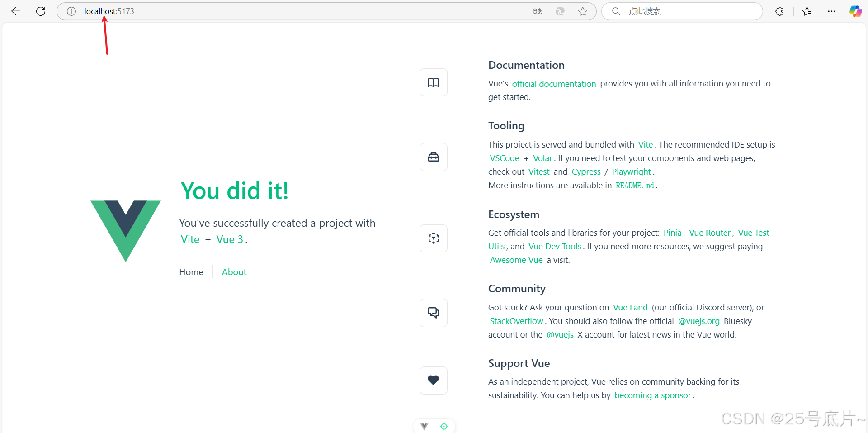Viewport: 868px width, 433px height.
Task: Open the StackOverflow link
Action: tap(516, 321)
